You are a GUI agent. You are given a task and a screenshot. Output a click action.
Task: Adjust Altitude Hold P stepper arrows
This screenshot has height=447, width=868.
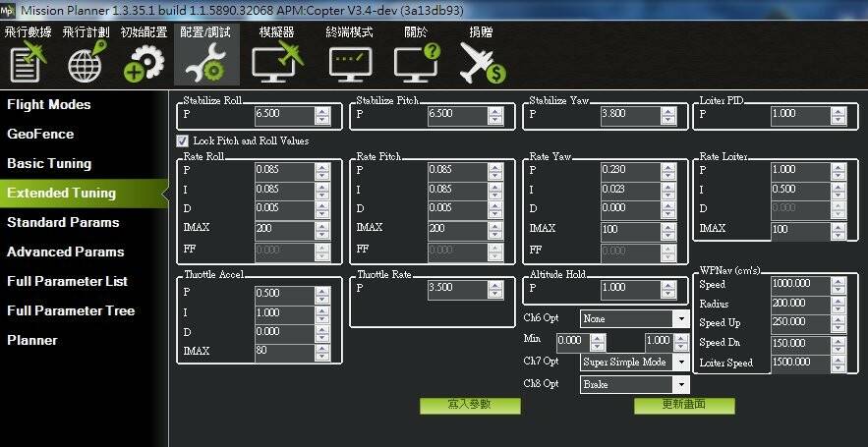click(x=668, y=290)
